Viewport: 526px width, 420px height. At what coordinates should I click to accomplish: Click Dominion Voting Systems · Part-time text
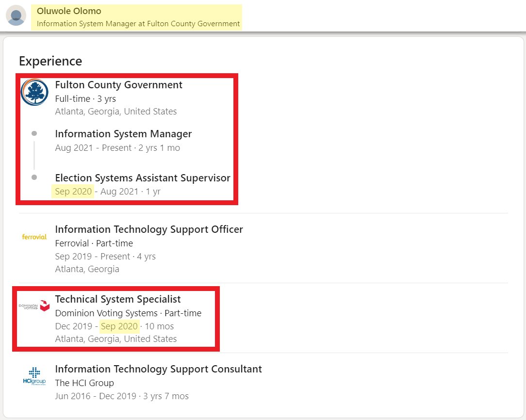[128, 313]
